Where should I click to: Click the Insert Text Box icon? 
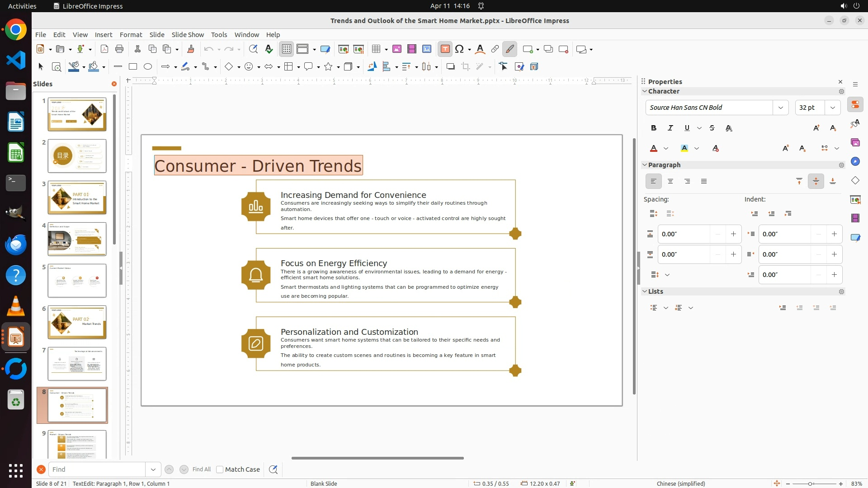pyautogui.click(x=445, y=49)
